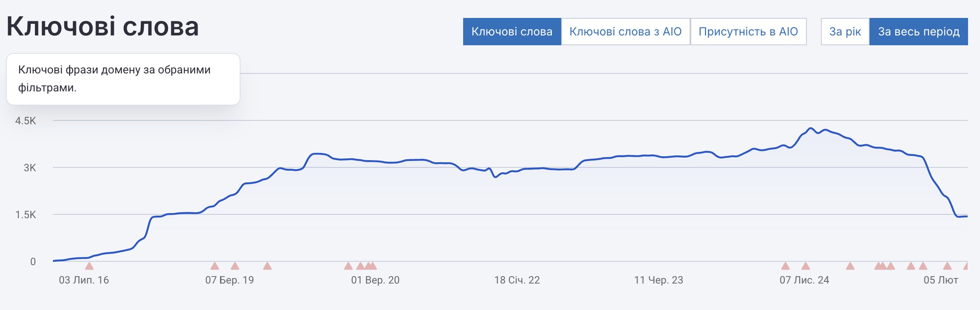The image size is (980, 310).
Task: Click the "11 Чер. 23" date label
Action: [x=658, y=280]
